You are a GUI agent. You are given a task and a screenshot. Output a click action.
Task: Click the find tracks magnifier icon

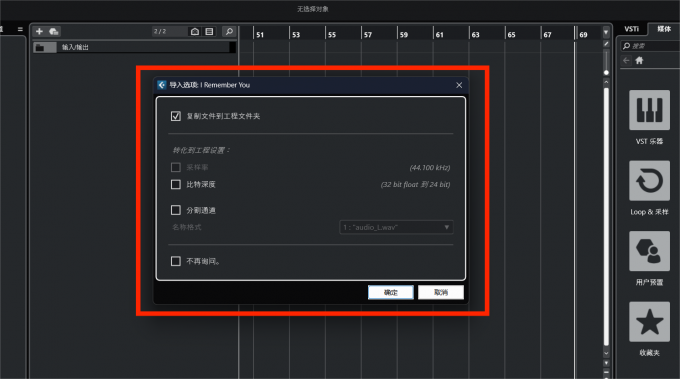(x=229, y=31)
